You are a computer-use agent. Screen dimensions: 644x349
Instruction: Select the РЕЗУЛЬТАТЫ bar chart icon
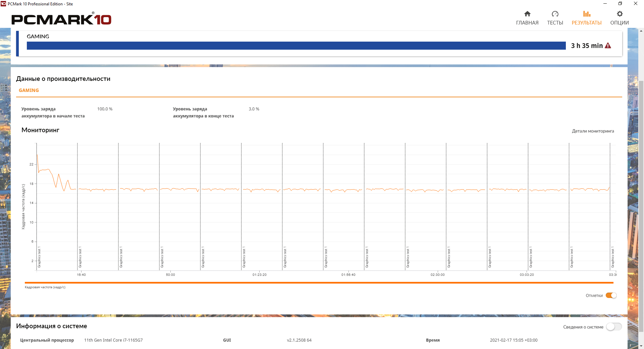pos(587,14)
